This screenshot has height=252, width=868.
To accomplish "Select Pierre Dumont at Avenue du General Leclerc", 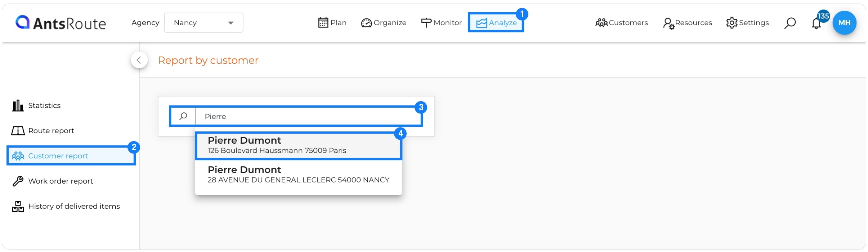I will 298,175.
